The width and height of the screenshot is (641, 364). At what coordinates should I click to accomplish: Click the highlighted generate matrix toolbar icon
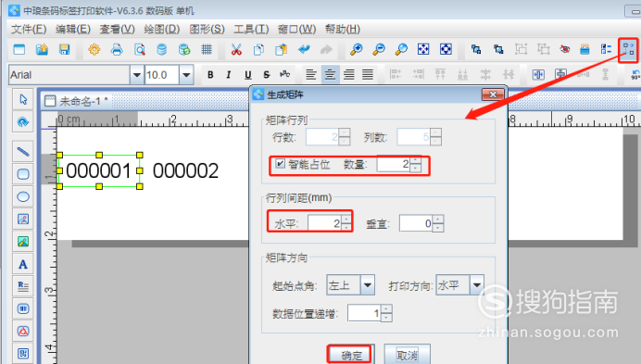click(628, 49)
